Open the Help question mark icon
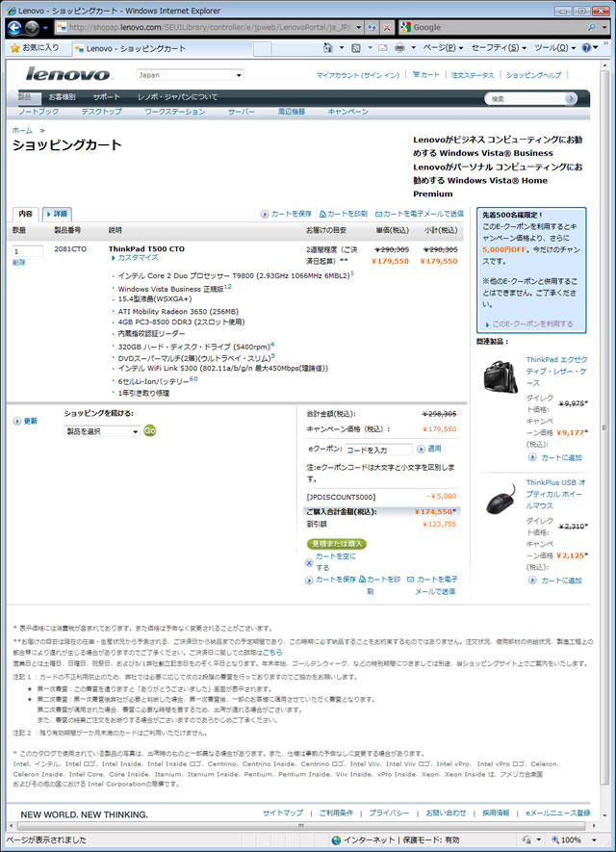 click(586, 48)
